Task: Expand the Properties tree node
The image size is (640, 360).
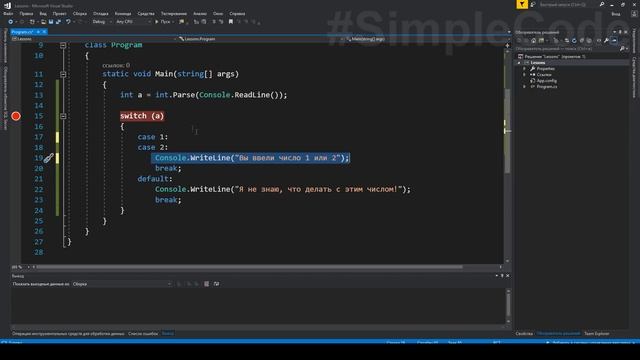Action: point(524,69)
